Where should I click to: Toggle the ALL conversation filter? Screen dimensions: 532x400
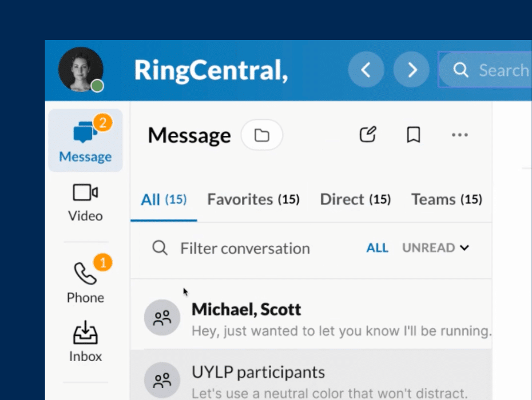[377, 248]
